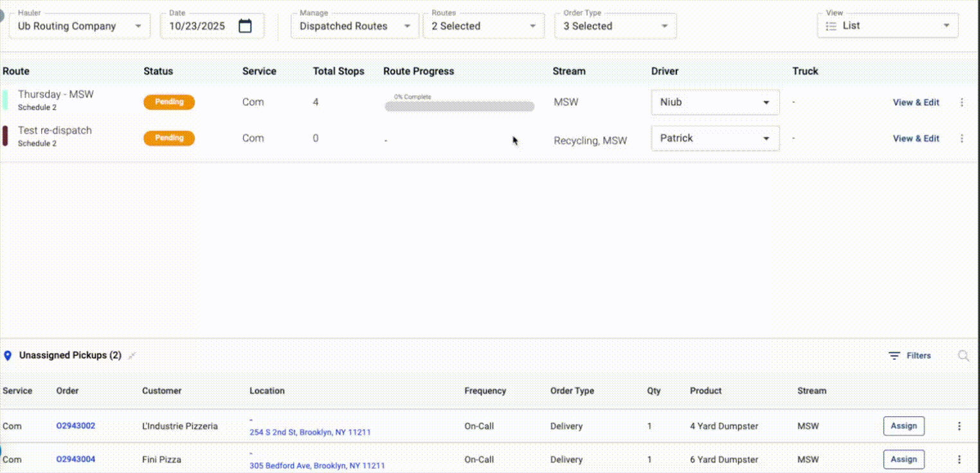The image size is (980, 473).
Task: Click View & Edit for Thursday - MSW
Action: 916,102
